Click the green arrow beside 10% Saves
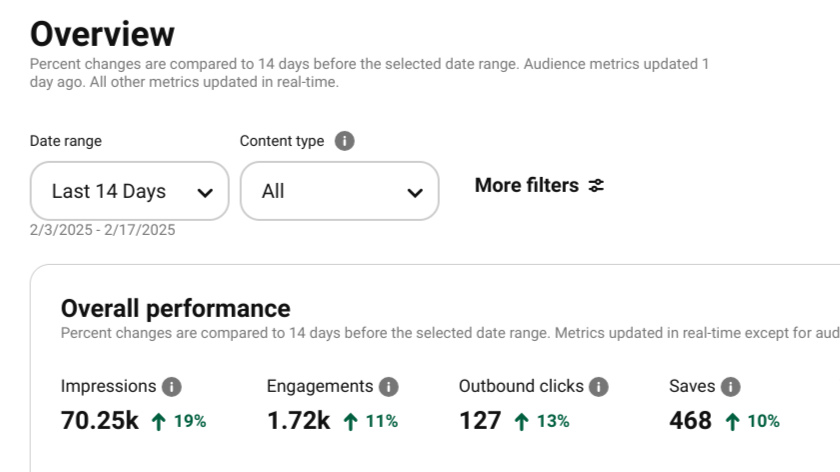This screenshot has width=840, height=472. pyautogui.click(x=732, y=422)
